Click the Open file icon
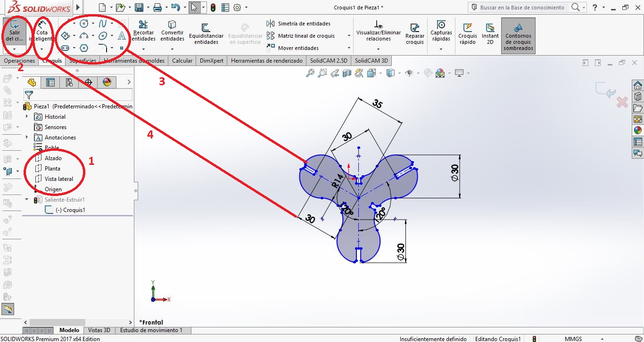Viewport: 644px width, 342px height. 121,8
